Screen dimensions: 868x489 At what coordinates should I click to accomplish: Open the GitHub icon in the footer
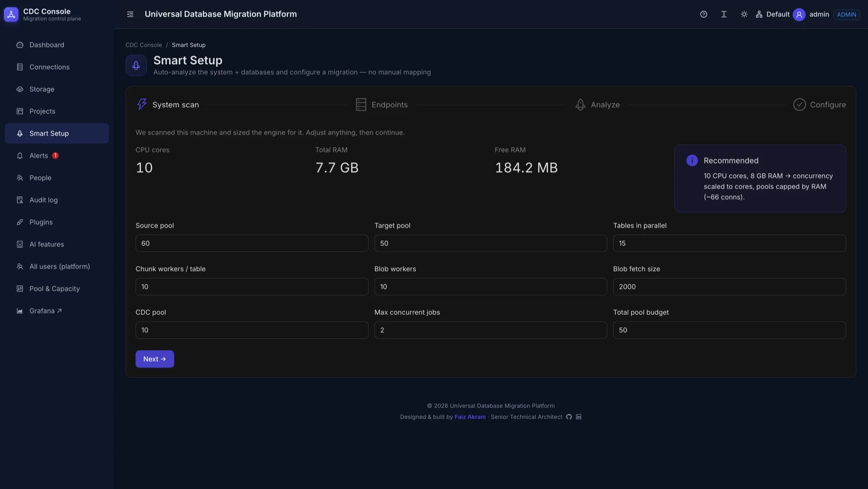coord(569,417)
